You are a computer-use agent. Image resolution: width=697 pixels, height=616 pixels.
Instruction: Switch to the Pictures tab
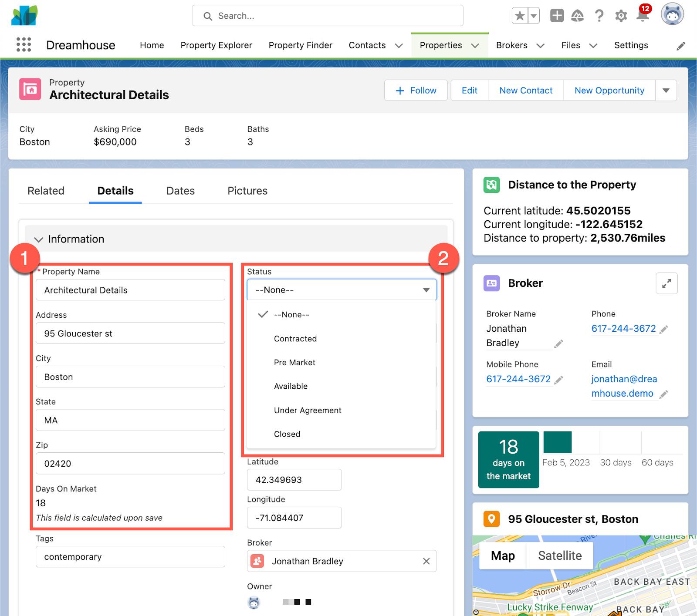[x=247, y=191]
